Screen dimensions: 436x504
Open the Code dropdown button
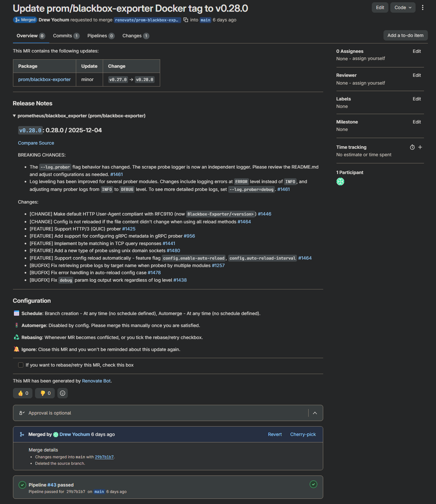403,7
